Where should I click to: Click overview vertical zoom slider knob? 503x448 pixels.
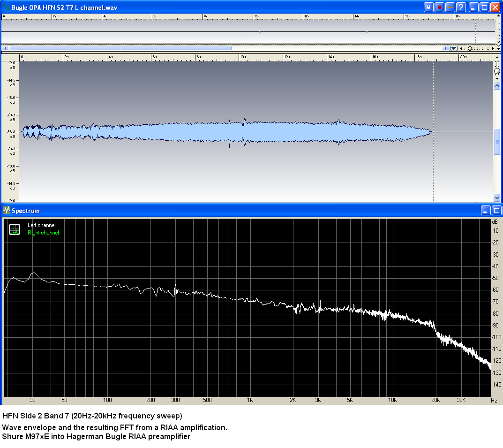(498, 44)
